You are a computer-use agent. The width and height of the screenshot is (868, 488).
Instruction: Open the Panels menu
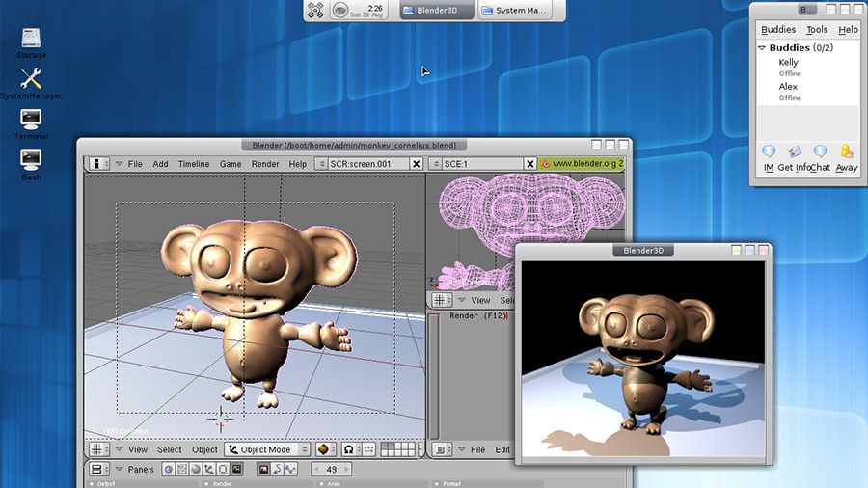click(x=141, y=469)
